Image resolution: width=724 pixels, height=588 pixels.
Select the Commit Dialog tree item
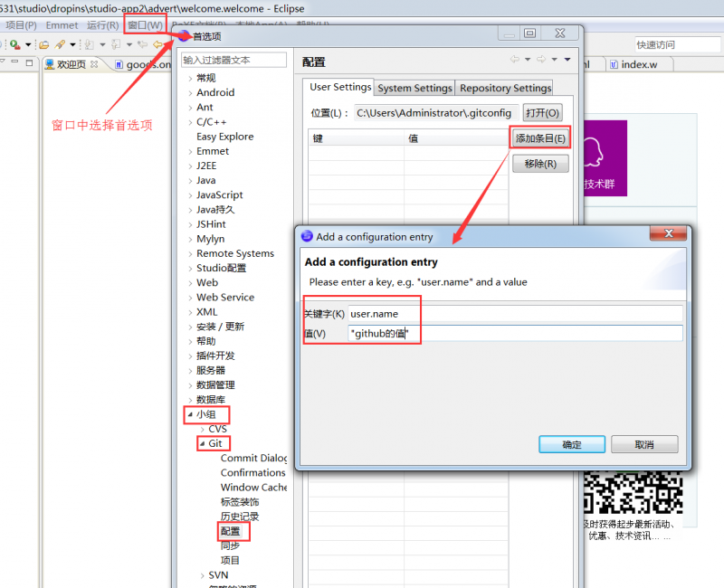click(x=256, y=459)
